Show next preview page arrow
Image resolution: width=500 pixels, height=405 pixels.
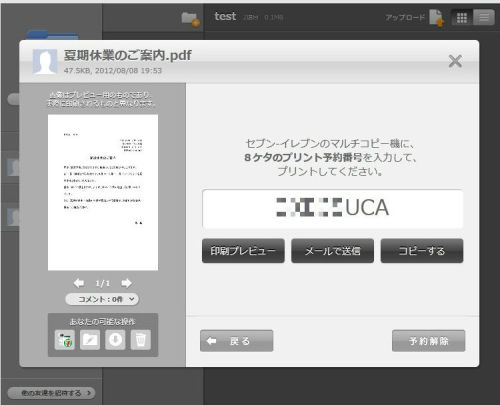pos(126,283)
